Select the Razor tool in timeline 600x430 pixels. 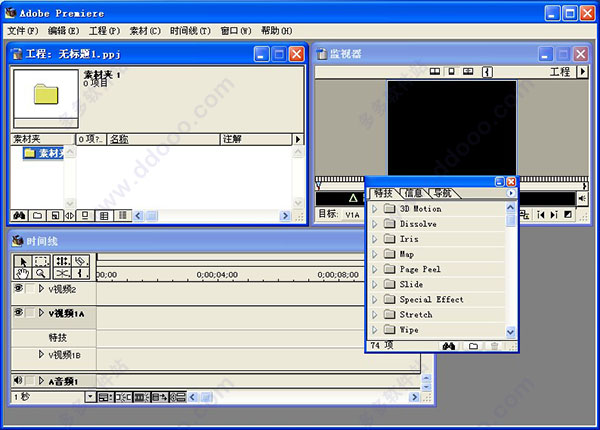(80, 262)
